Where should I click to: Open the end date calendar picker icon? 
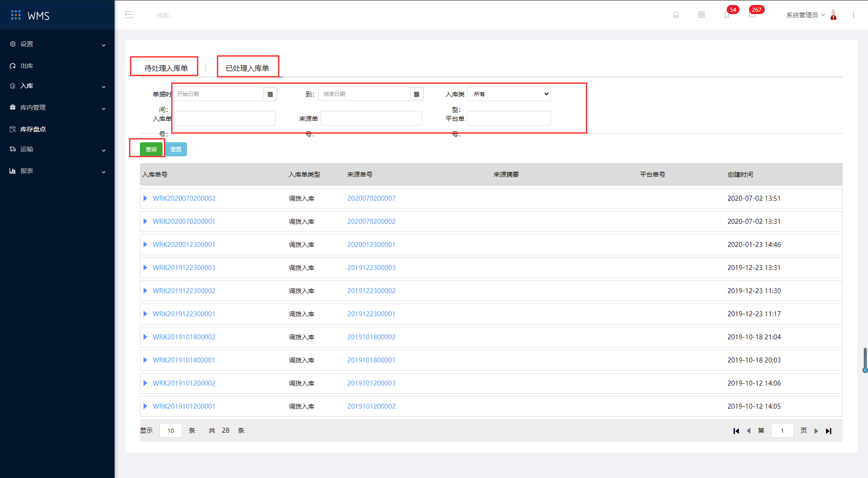pos(417,94)
